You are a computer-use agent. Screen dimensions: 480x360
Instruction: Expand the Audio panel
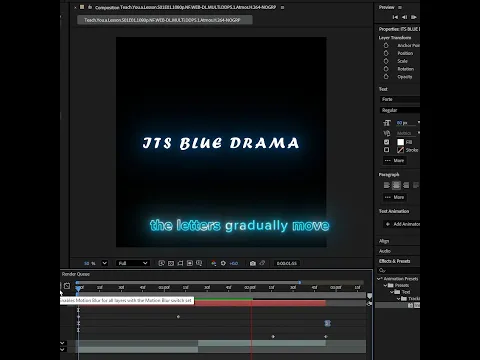pyautogui.click(x=385, y=251)
